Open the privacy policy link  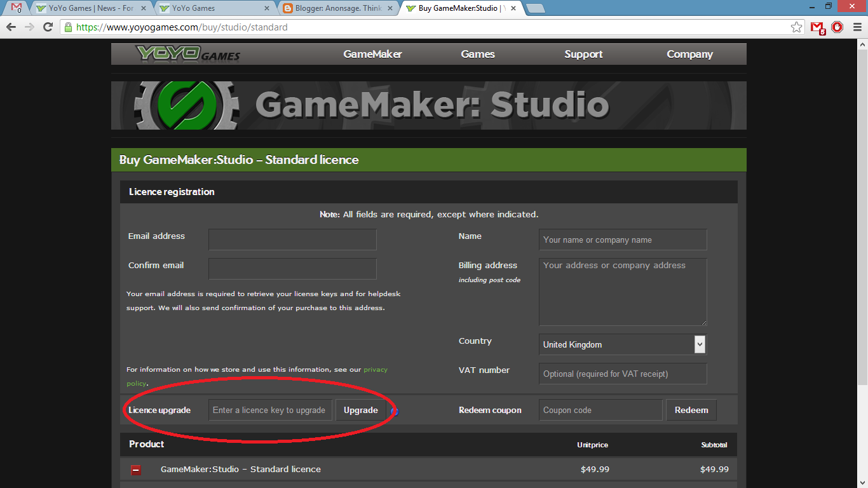pos(376,369)
